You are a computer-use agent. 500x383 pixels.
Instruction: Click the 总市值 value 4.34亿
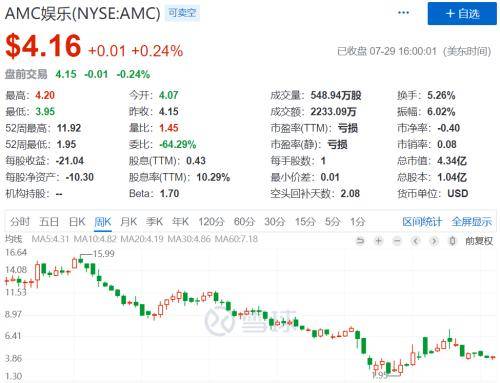coord(452,161)
